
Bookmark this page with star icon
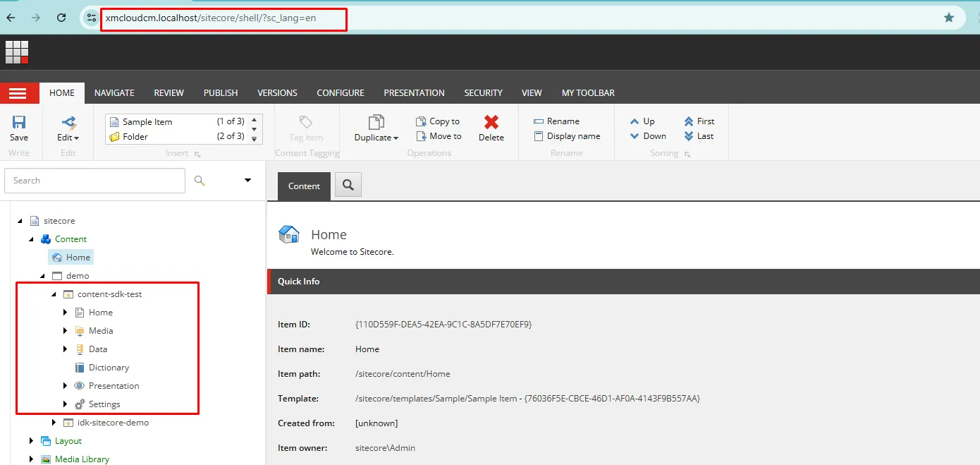pyautogui.click(x=949, y=18)
